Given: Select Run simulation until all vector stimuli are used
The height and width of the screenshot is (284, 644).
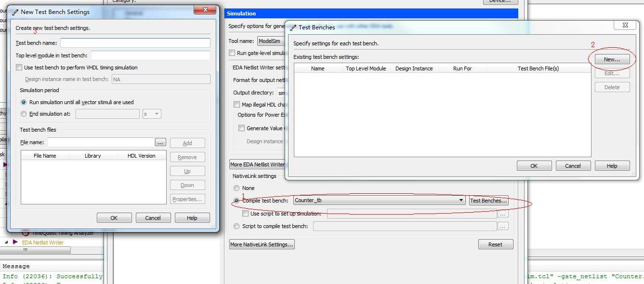Looking at the screenshot, I should click(24, 102).
